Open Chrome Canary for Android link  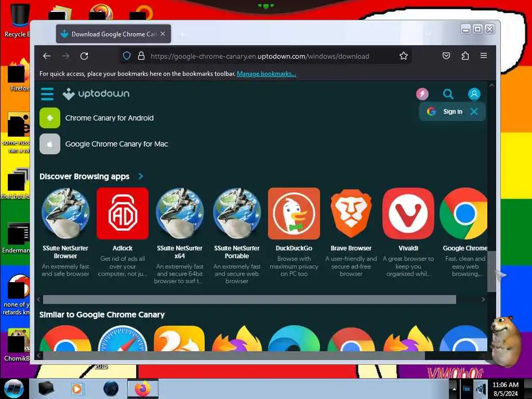[x=109, y=118]
